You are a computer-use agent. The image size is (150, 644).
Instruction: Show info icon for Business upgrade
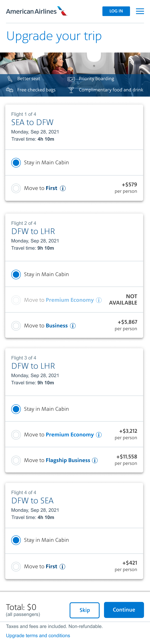pos(73,326)
